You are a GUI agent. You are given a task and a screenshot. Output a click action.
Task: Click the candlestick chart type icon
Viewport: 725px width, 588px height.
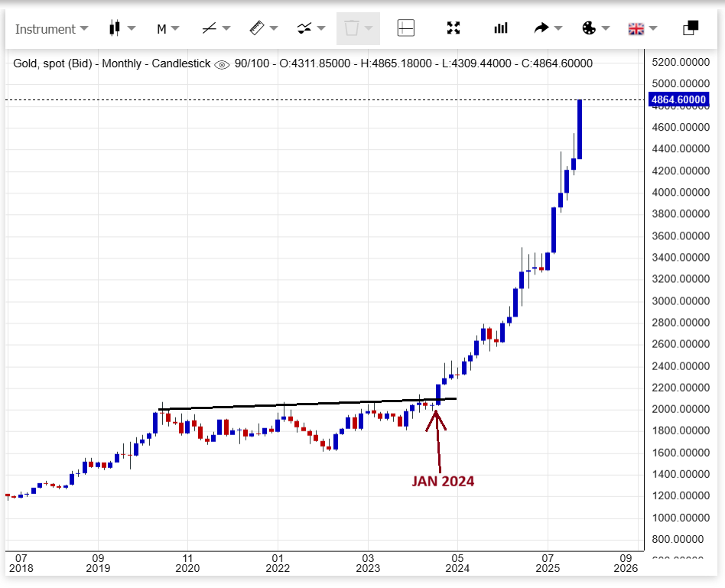(115, 29)
